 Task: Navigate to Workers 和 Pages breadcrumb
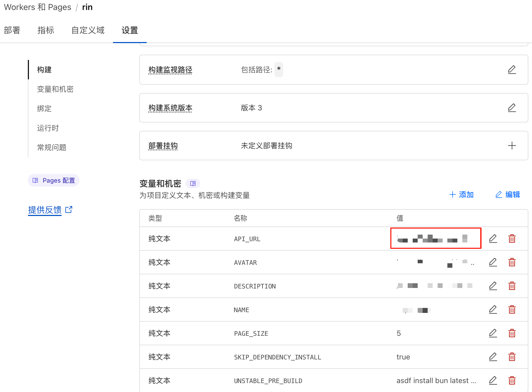38,7
